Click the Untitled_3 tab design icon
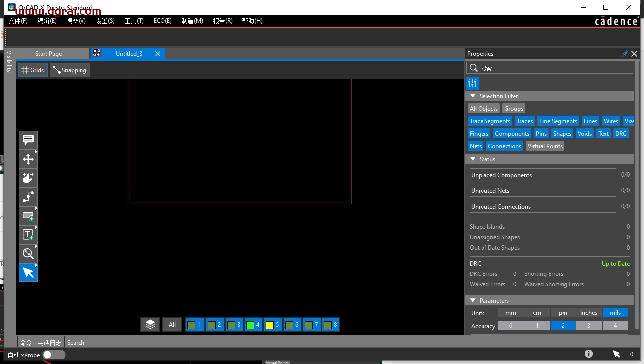The height and width of the screenshot is (364, 644). [x=97, y=53]
